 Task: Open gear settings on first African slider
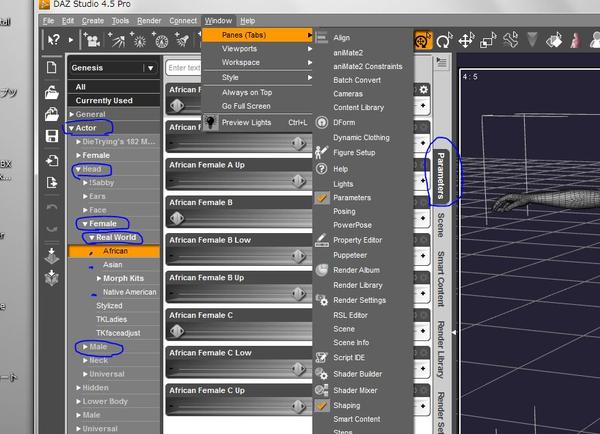coord(423,90)
